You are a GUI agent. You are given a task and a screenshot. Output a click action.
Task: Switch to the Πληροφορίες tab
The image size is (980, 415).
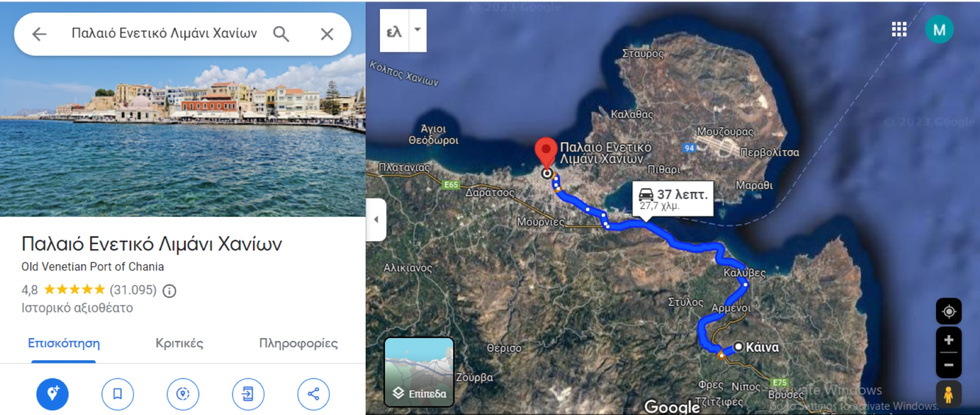[x=298, y=343]
